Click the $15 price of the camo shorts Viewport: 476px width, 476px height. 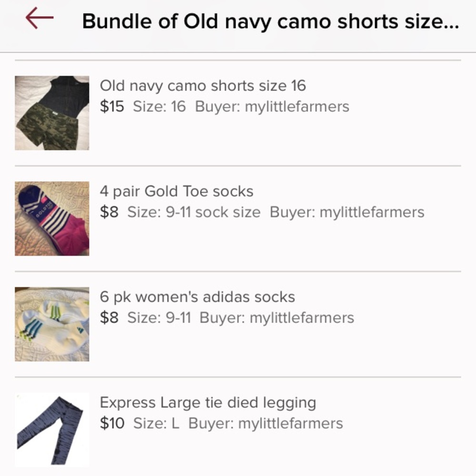tap(112, 108)
